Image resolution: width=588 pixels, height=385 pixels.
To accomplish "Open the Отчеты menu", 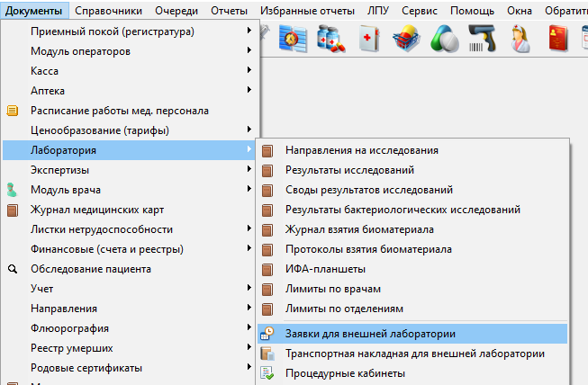I will [x=231, y=10].
